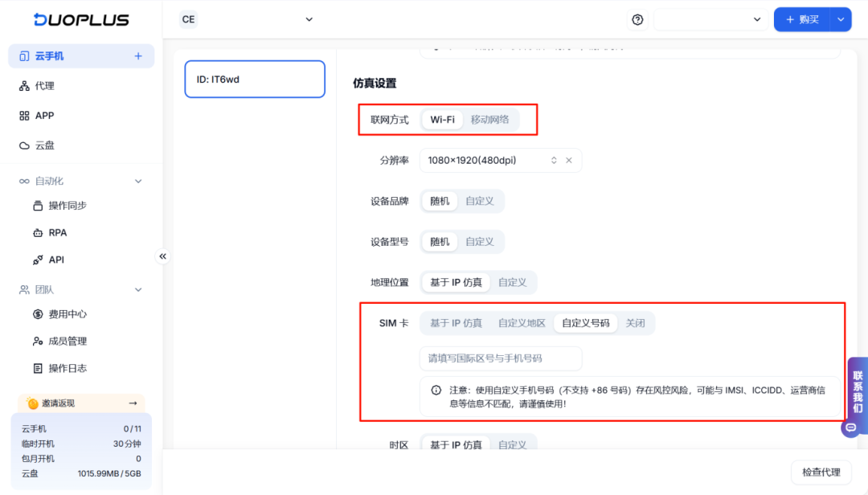Click the 检查代理 button

point(821,472)
